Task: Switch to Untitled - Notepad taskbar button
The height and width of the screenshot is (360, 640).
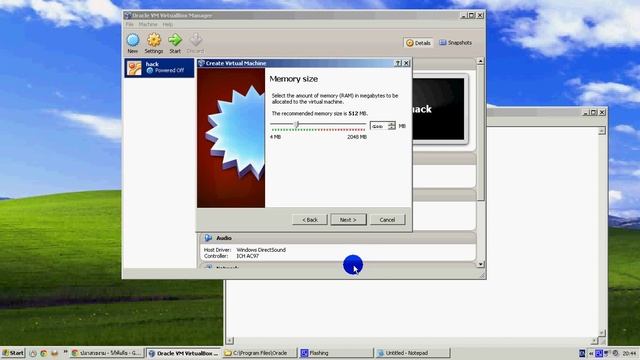Action: click(412, 353)
